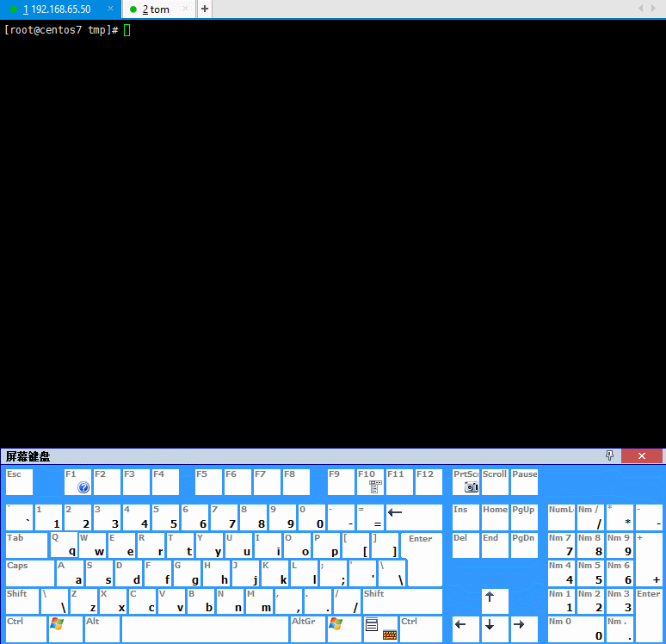The image size is (666, 644).
Task: Pin the on-screen keyboard window
Action: pyautogui.click(x=609, y=455)
